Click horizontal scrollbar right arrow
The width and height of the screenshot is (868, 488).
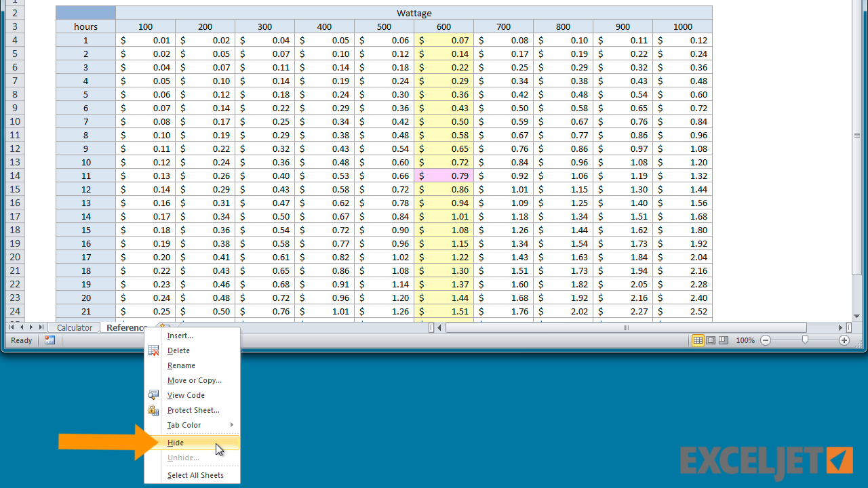pyautogui.click(x=840, y=327)
